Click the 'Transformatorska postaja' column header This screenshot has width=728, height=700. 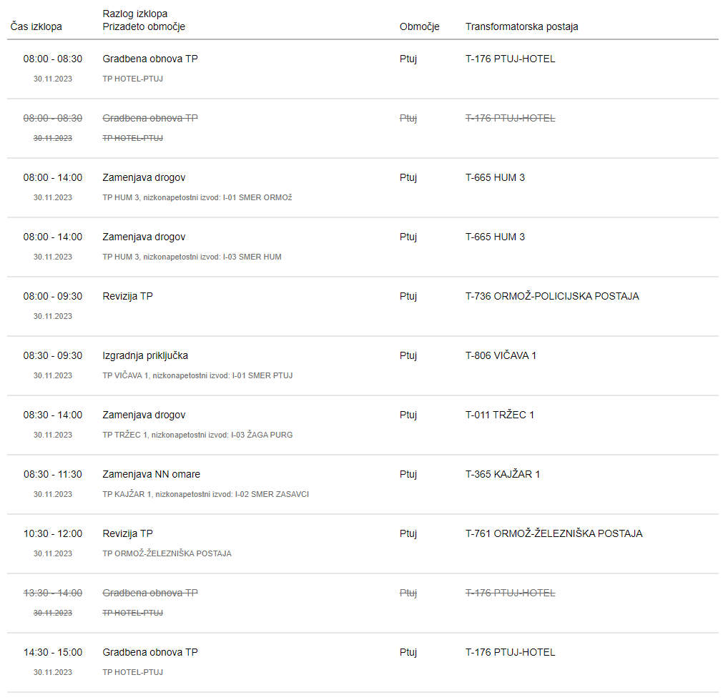pyautogui.click(x=522, y=26)
